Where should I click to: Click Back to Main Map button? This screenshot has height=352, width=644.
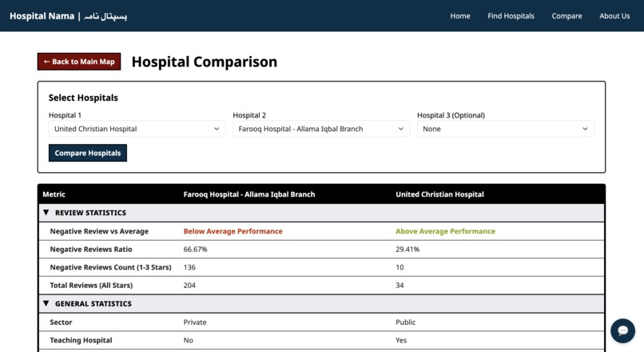coord(79,62)
